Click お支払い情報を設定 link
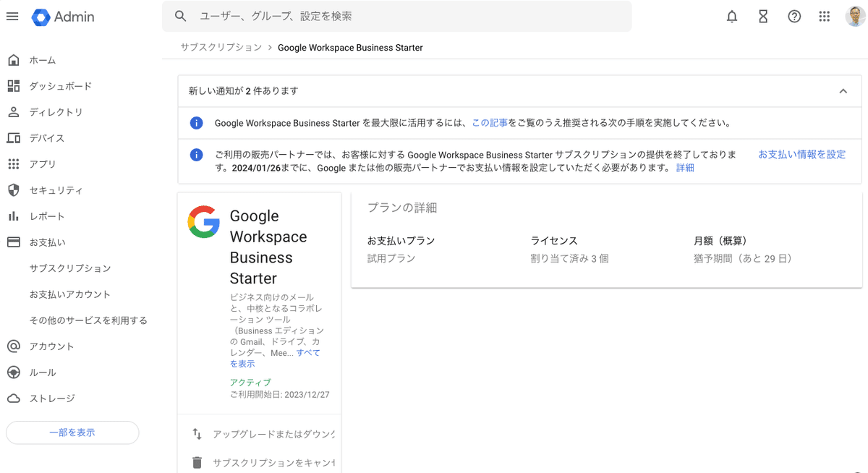Screen dimensions: 868x473 tap(801, 155)
